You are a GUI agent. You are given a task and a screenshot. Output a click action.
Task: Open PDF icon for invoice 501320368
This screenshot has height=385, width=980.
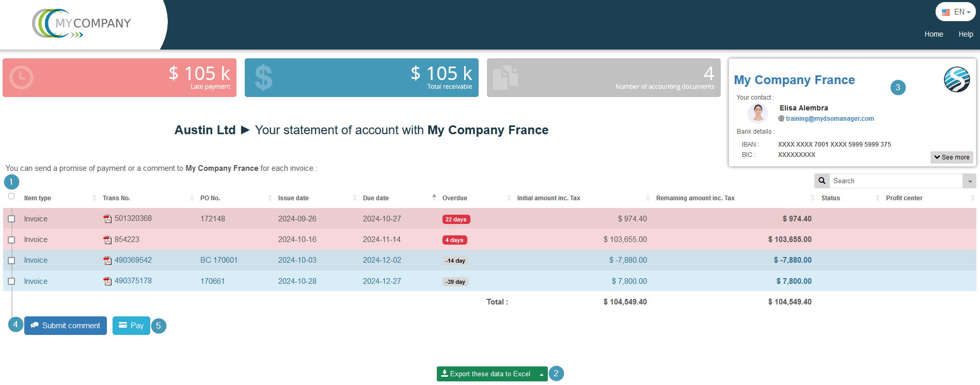tap(107, 219)
